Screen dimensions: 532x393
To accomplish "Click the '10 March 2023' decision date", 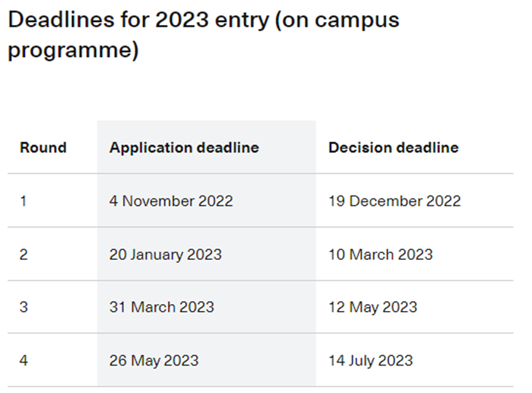I will tap(381, 255).
